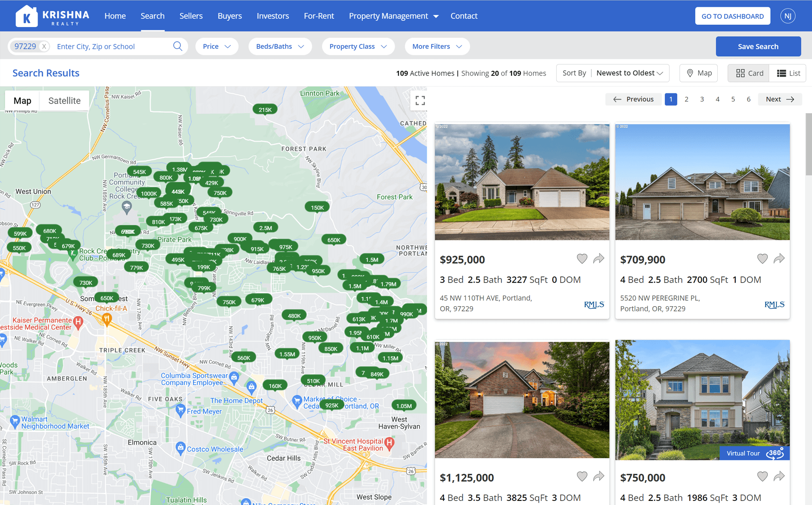812x505 pixels.
Task: Switch results to Card layout
Action: pyautogui.click(x=749, y=73)
